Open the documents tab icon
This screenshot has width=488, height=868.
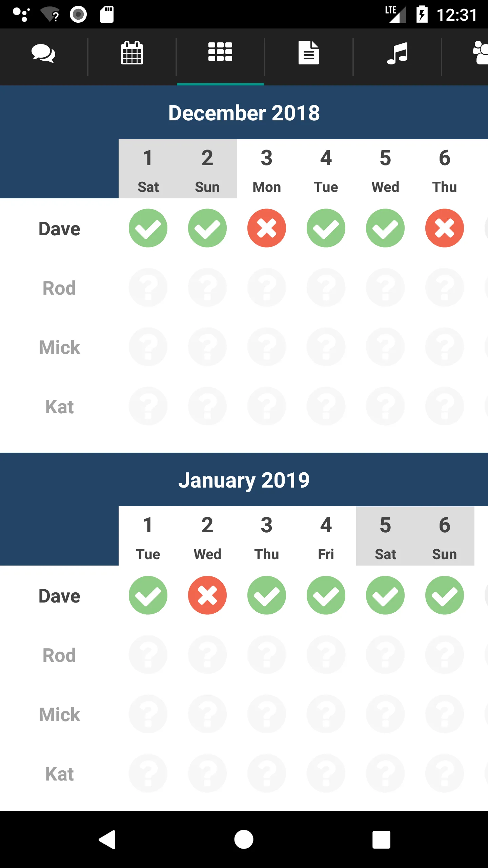309,53
